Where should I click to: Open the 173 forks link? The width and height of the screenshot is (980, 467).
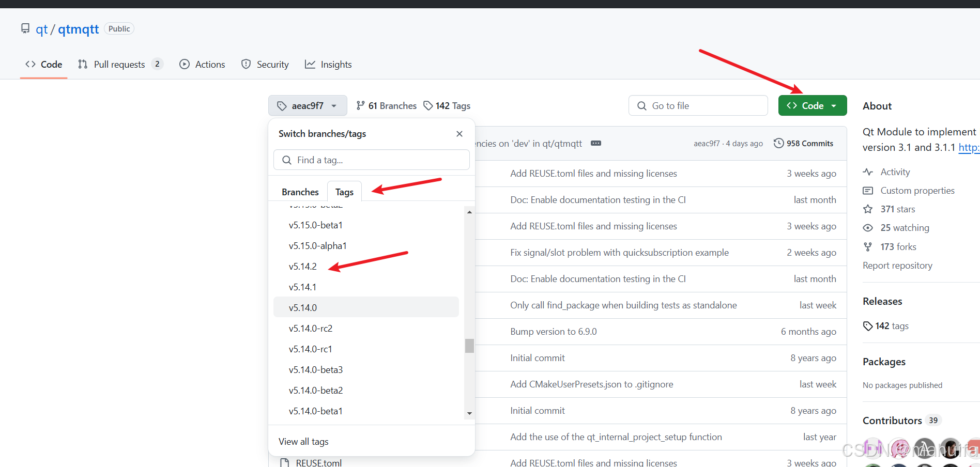898,247
